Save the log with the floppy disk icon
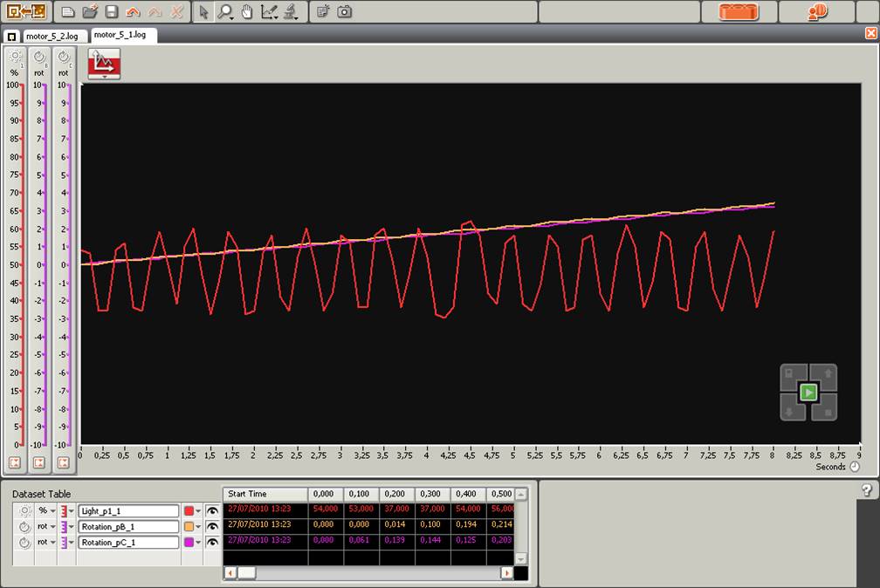 click(x=111, y=12)
